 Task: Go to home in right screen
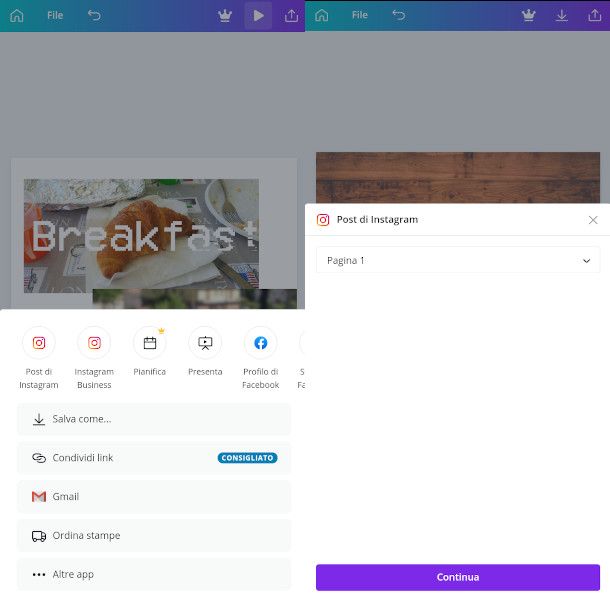[x=322, y=15]
